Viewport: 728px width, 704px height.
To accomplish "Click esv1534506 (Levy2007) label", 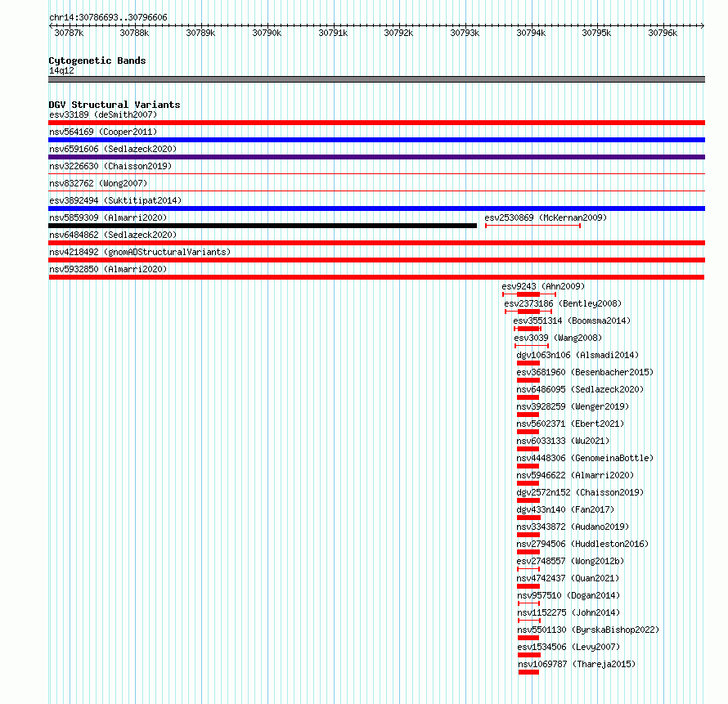I will [568, 647].
